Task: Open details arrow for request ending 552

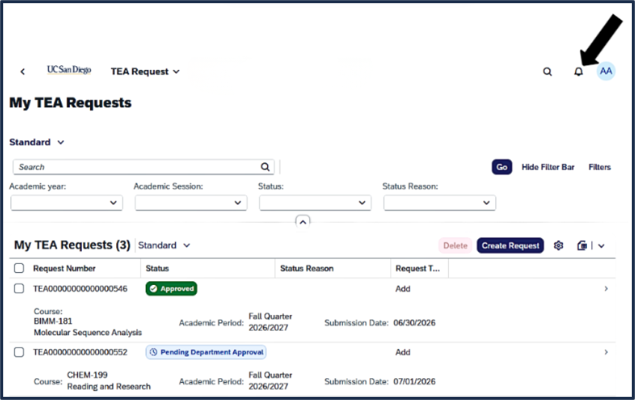Action: coord(606,352)
